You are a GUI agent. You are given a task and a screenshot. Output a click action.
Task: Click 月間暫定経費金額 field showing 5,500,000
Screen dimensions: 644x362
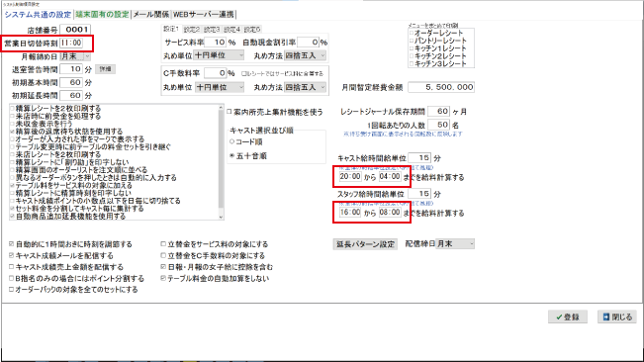tap(441, 87)
